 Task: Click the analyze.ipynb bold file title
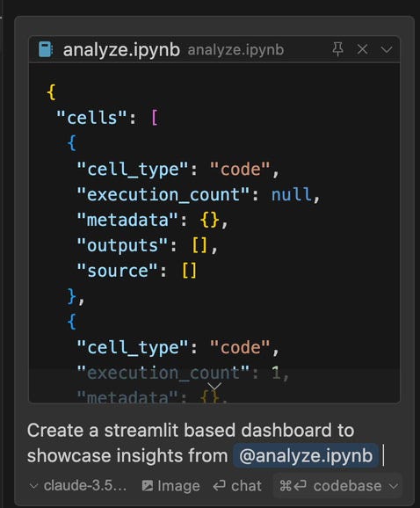121,50
